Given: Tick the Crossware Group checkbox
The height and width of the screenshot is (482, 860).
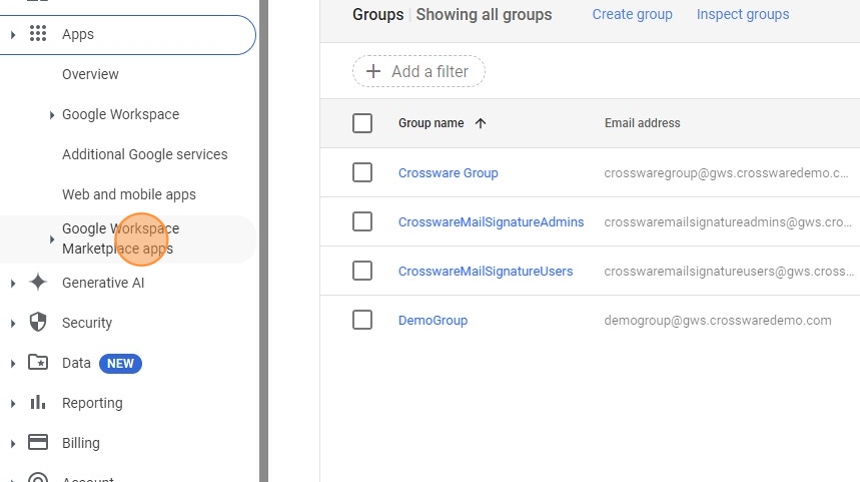Looking at the screenshot, I should point(362,173).
